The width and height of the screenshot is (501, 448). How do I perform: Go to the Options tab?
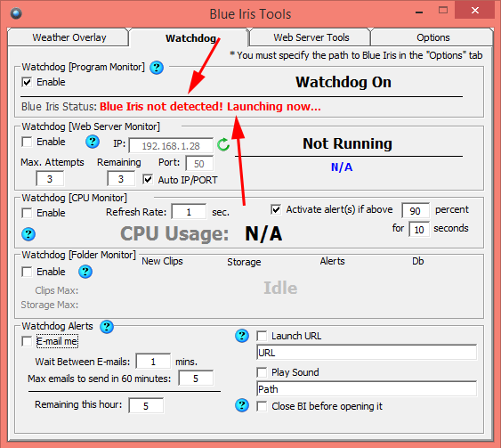tap(432, 37)
